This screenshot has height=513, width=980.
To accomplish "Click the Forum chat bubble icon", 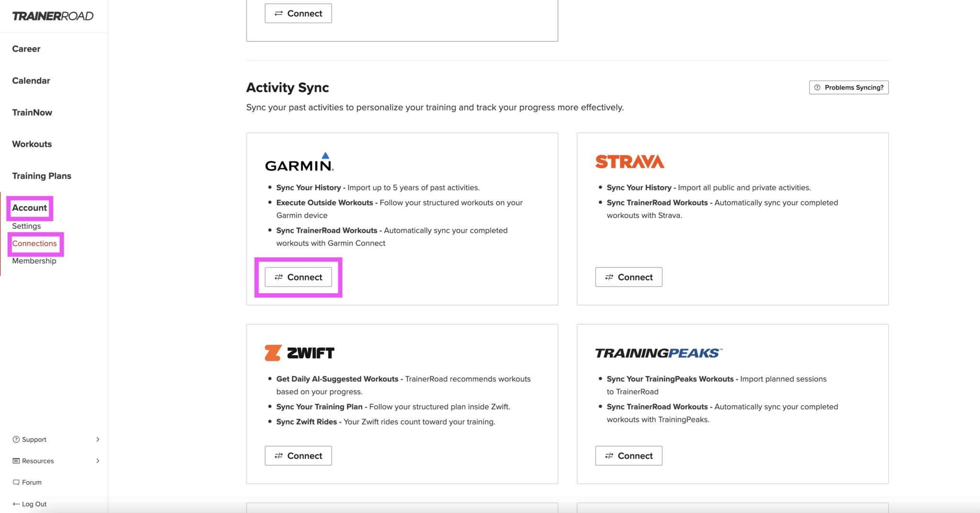I will click(16, 482).
